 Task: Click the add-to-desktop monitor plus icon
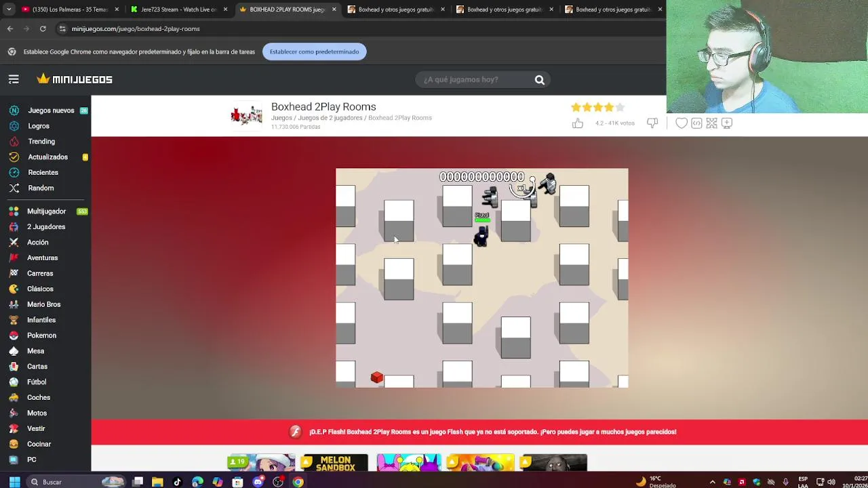point(727,123)
